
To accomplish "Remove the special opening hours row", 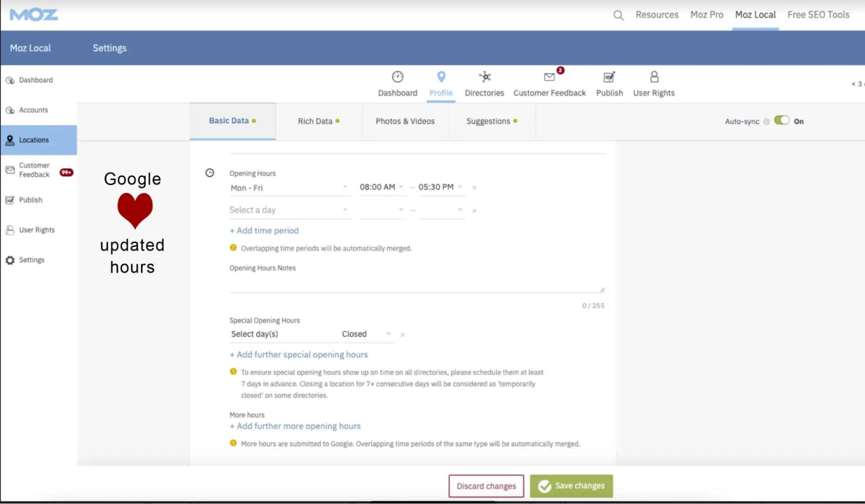I will click(x=402, y=335).
